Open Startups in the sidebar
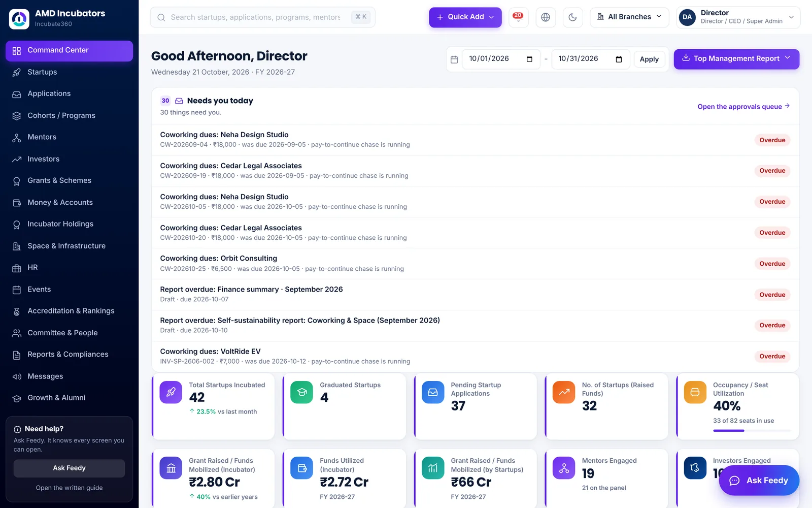Screen dimensions: 812x508 [x=69, y=72]
